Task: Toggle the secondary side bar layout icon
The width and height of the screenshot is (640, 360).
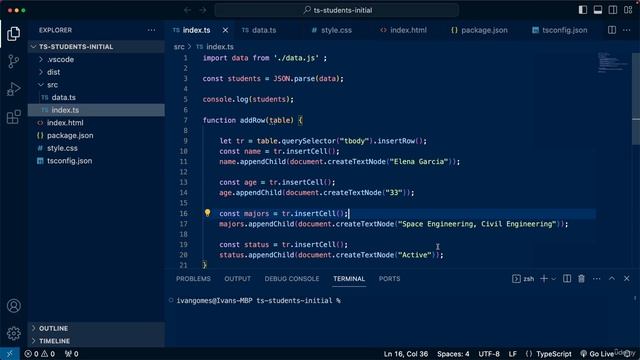Action: coord(613,10)
